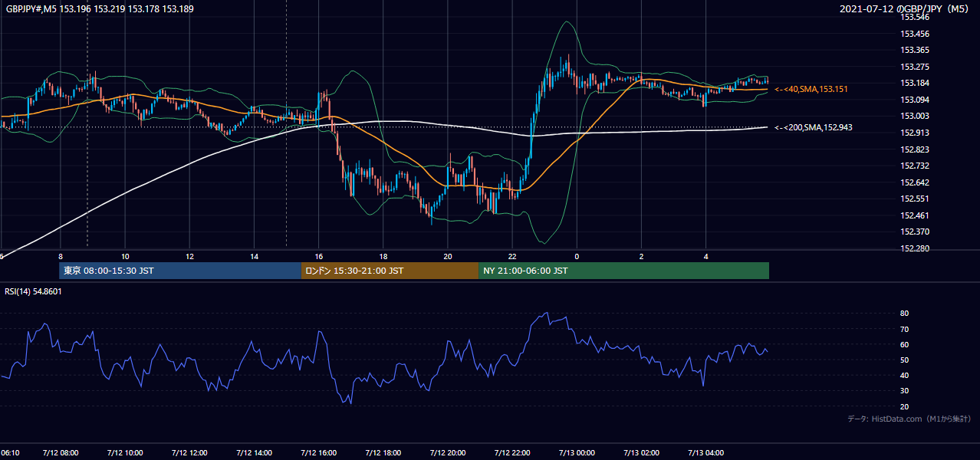The image size is (980, 460).
Task: Click hour tick 2 under the price chart
Action: [641, 257]
